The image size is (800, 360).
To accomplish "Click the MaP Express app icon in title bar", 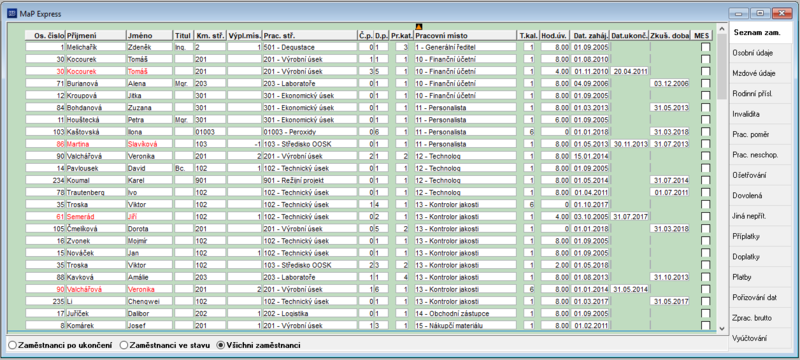I will (x=11, y=13).
